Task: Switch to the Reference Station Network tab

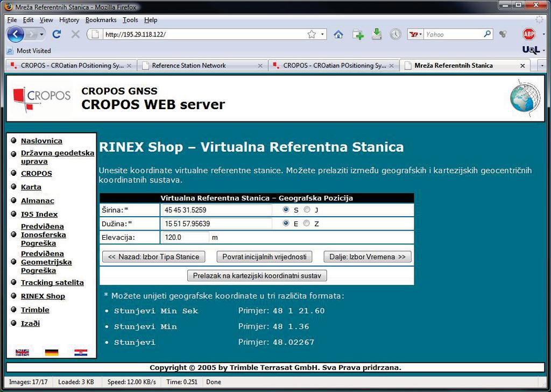Action: pyautogui.click(x=203, y=66)
